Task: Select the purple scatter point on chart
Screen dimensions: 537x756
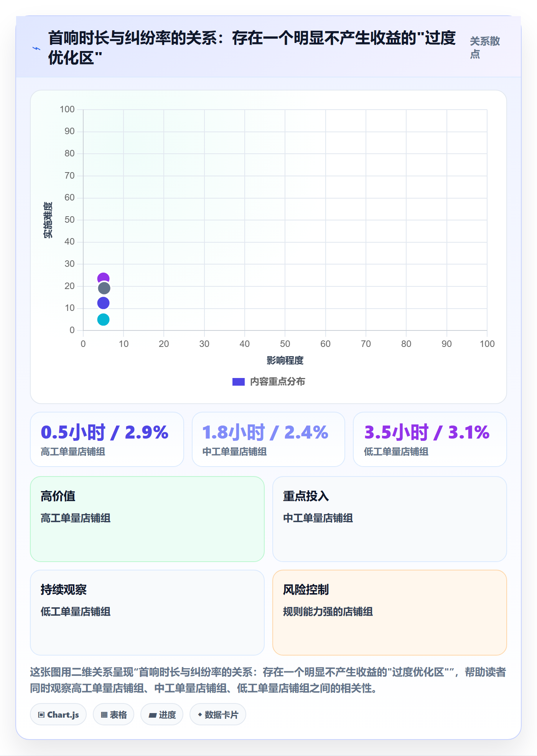Action: [103, 278]
